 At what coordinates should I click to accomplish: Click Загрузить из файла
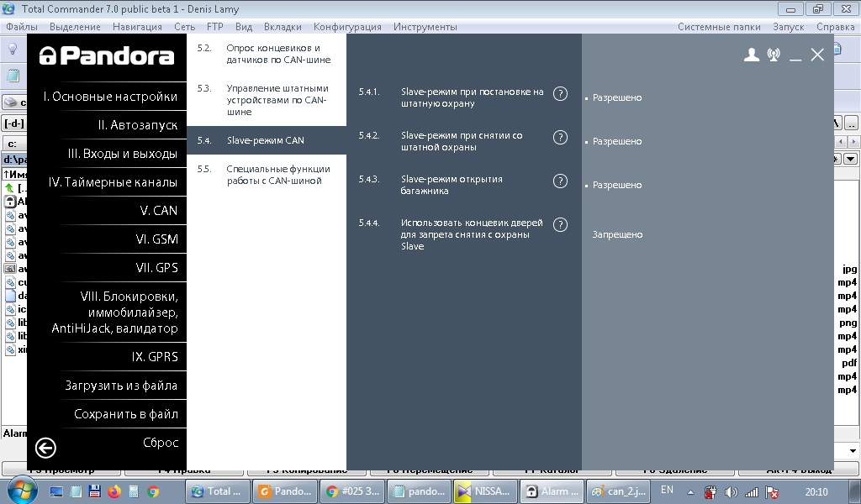(x=121, y=386)
